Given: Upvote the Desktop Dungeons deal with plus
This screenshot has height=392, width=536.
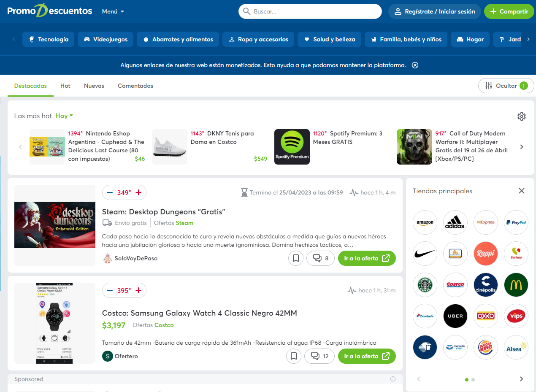Looking at the screenshot, I should click(x=138, y=192).
